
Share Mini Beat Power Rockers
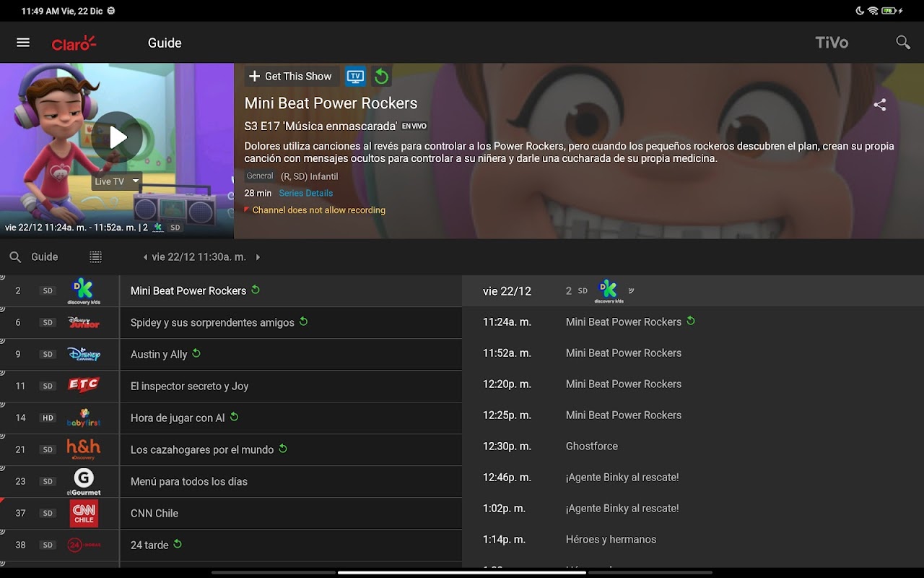(879, 105)
